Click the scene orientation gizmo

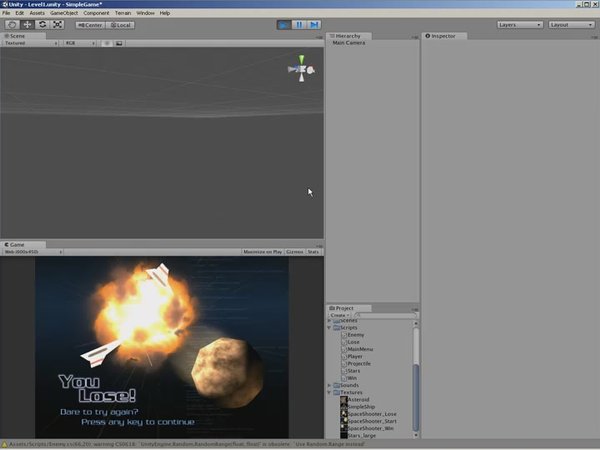click(x=302, y=69)
